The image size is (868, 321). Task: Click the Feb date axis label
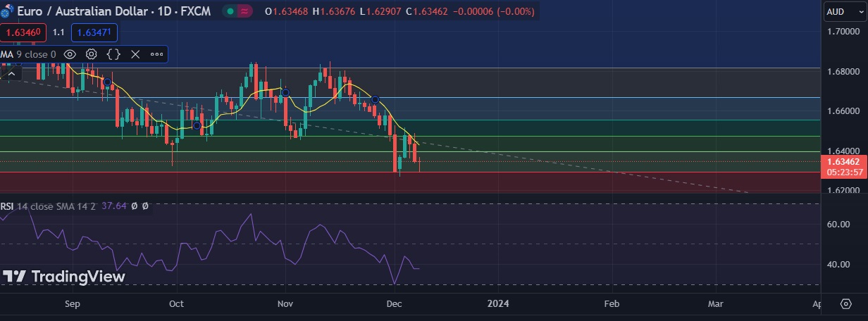click(x=612, y=304)
